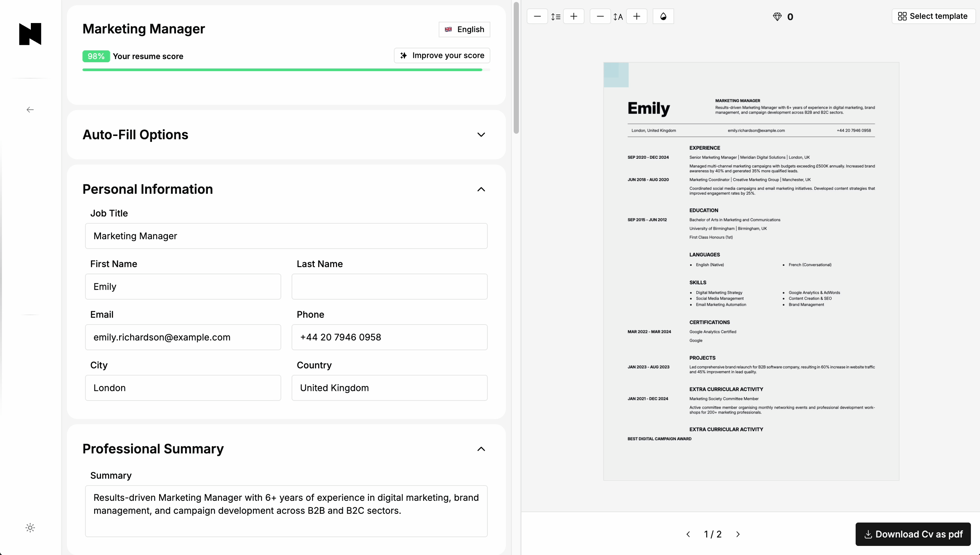
Task: Click Download Cv as pdf
Action: (x=913, y=534)
